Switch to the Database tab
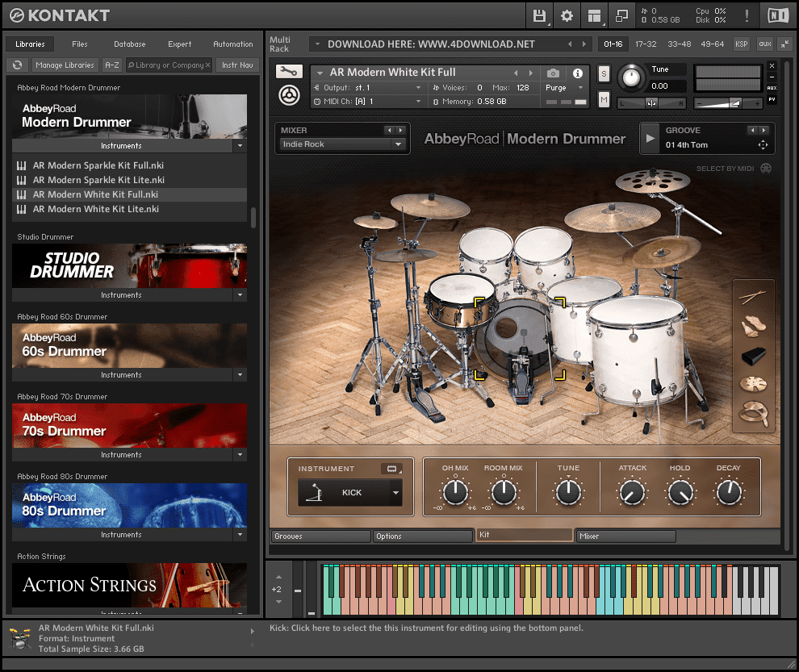The height and width of the screenshot is (672, 799). click(x=129, y=44)
